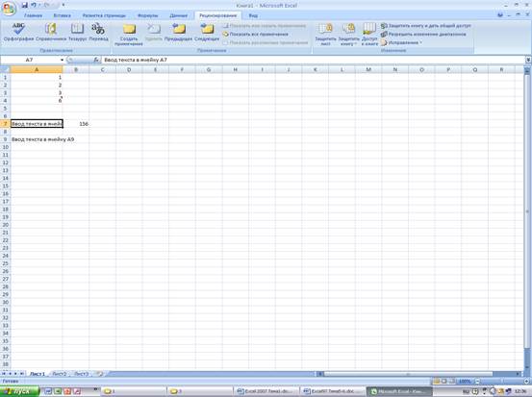
Task: Click the 100% zoom level
Action: point(465,382)
